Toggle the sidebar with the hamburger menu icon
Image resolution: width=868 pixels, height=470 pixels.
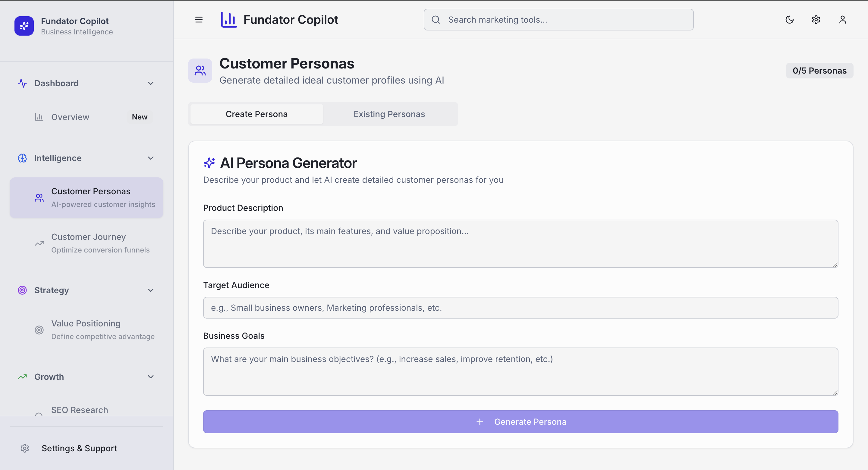[199, 20]
